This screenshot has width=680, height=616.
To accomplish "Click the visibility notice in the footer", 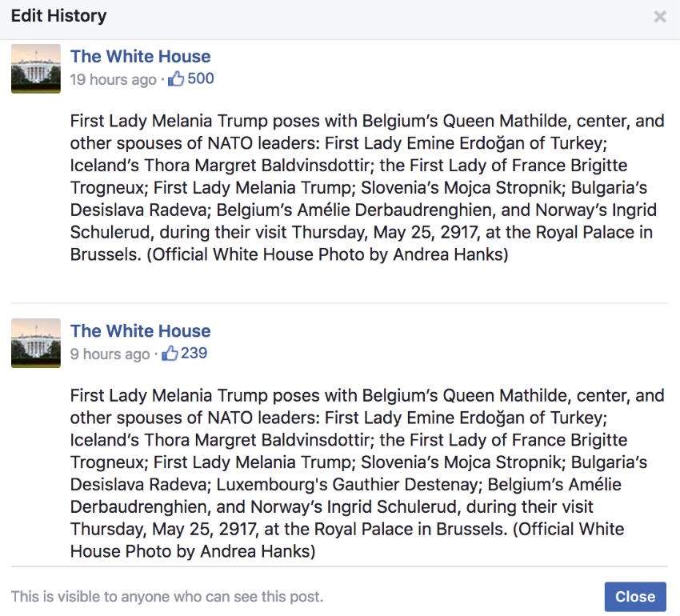I will pyautogui.click(x=167, y=597).
